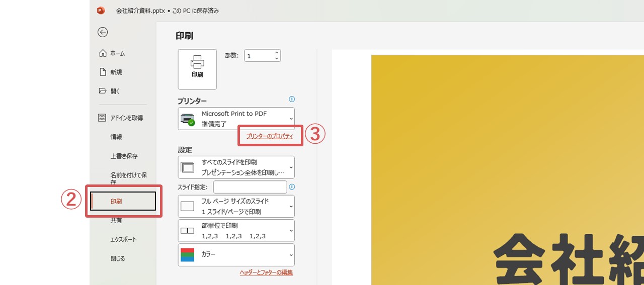This screenshot has height=285, width=644.
Task: Open the Microsoft Print to PDF printer dropdown
Action: pyautogui.click(x=236, y=119)
